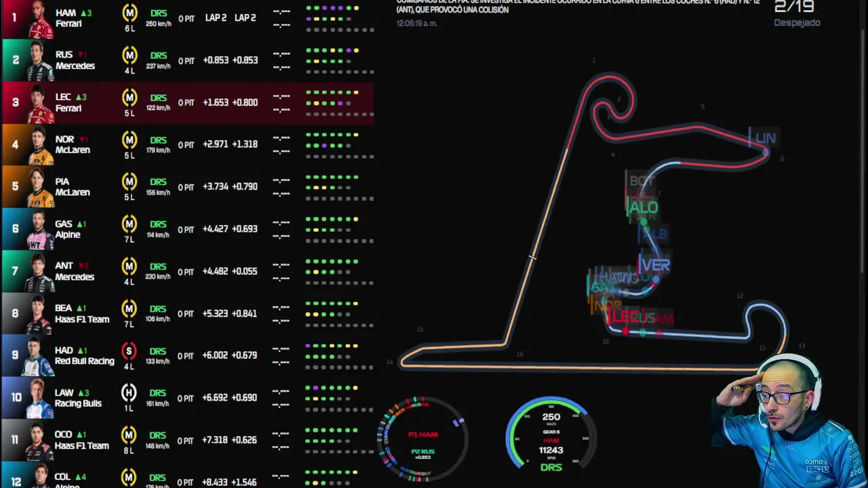Select Bearman's driver portrait
The image size is (868, 488).
[x=40, y=314]
